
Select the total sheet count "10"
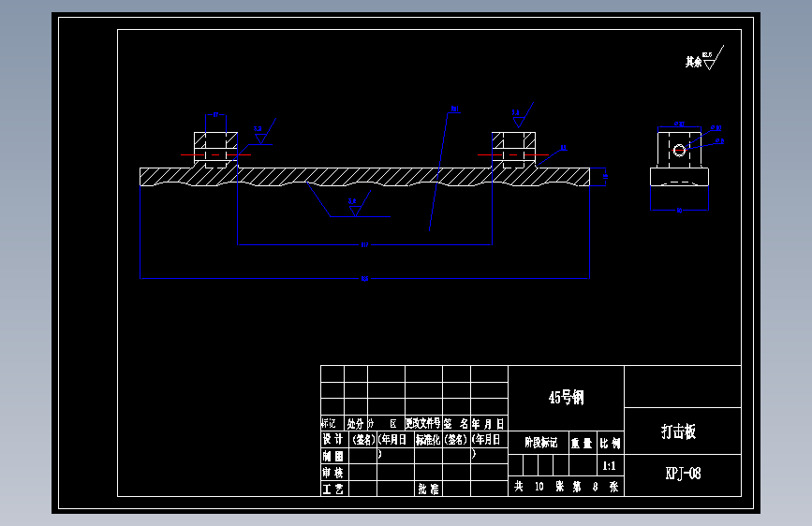pyautogui.click(x=539, y=487)
